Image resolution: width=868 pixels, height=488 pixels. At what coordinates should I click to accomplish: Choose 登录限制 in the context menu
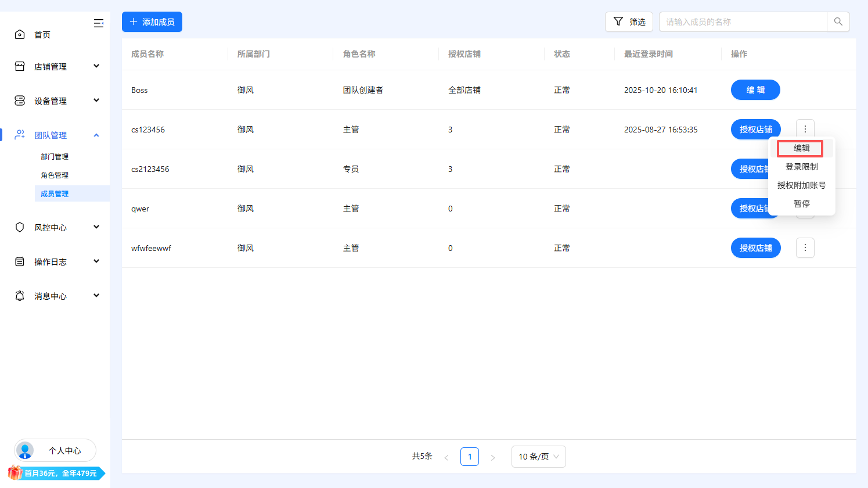pyautogui.click(x=801, y=167)
